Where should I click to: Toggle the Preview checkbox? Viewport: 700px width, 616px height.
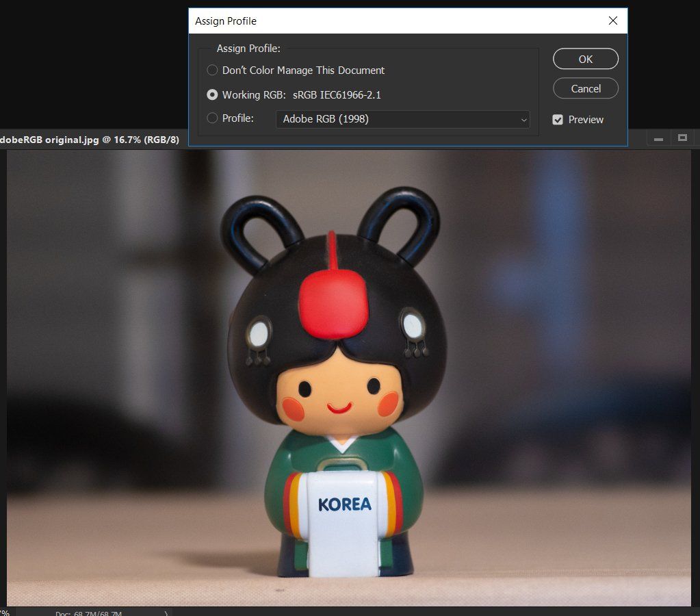click(557, 120)
